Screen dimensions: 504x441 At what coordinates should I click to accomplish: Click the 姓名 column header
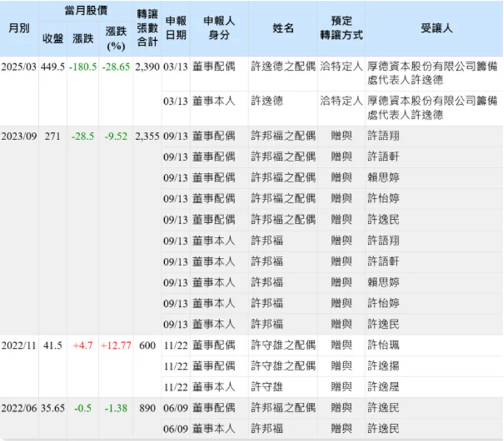[x=283, y=29]
